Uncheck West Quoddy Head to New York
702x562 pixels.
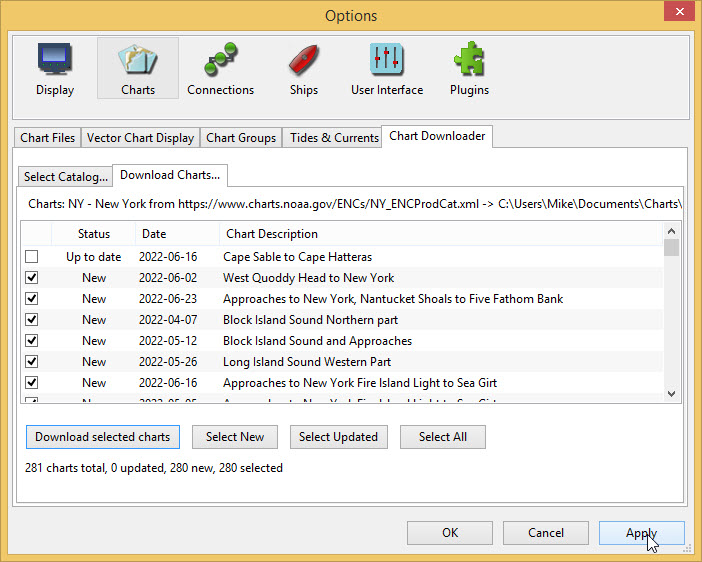click(32, 278)
